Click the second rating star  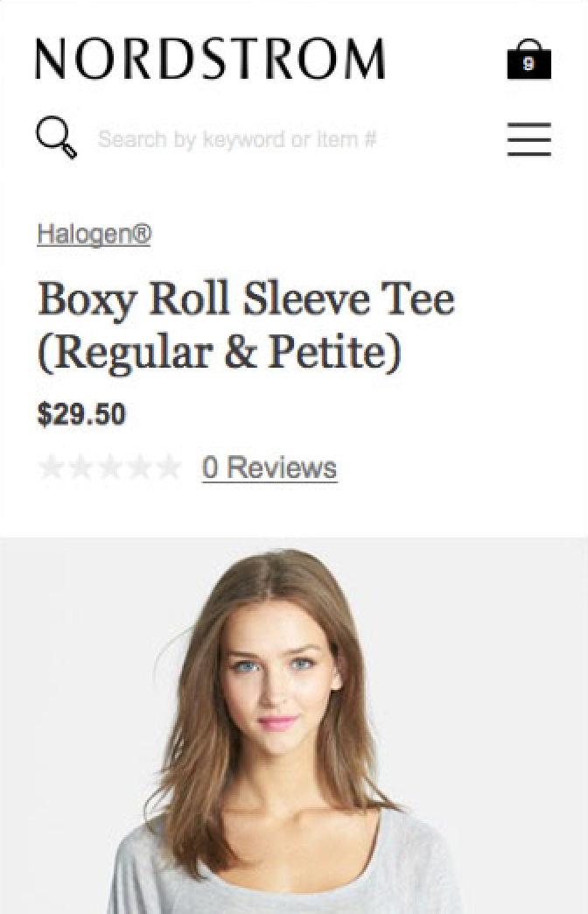[x=81, y=468]
